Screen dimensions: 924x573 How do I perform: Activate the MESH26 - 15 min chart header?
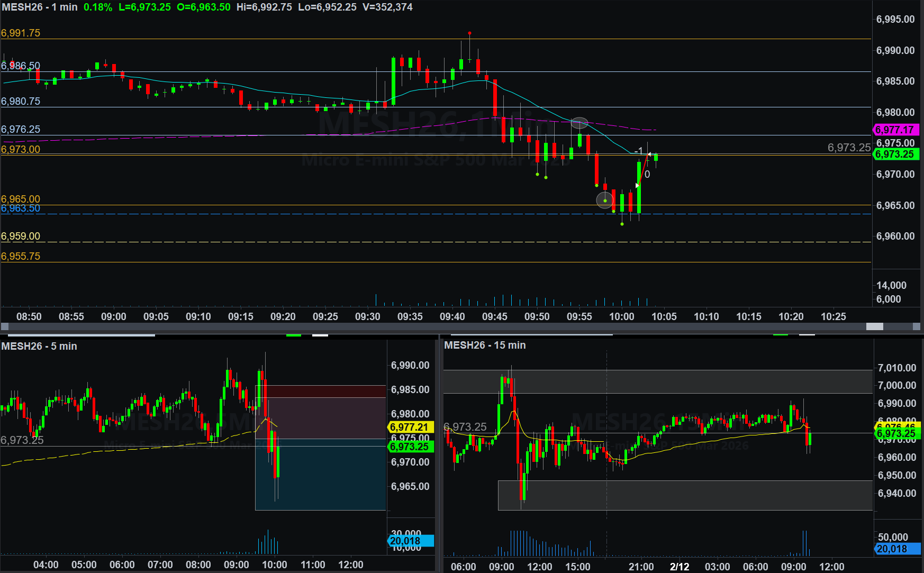(x=485, y=345)
